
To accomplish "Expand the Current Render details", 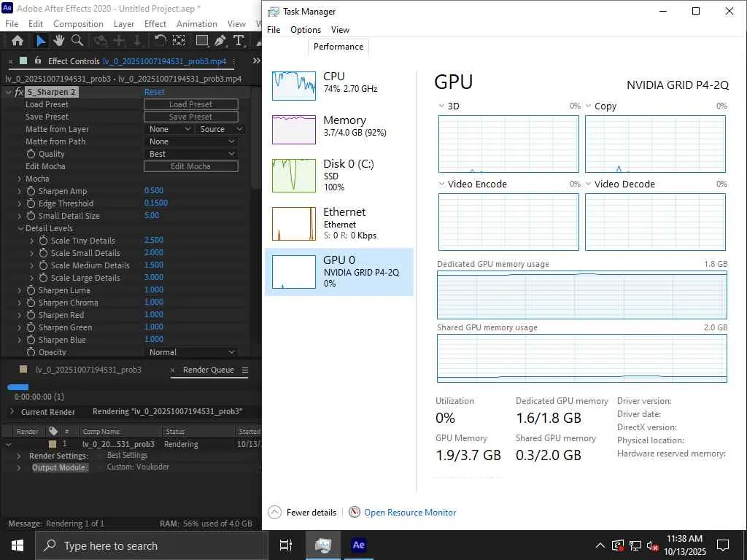I will click(12, 412).
